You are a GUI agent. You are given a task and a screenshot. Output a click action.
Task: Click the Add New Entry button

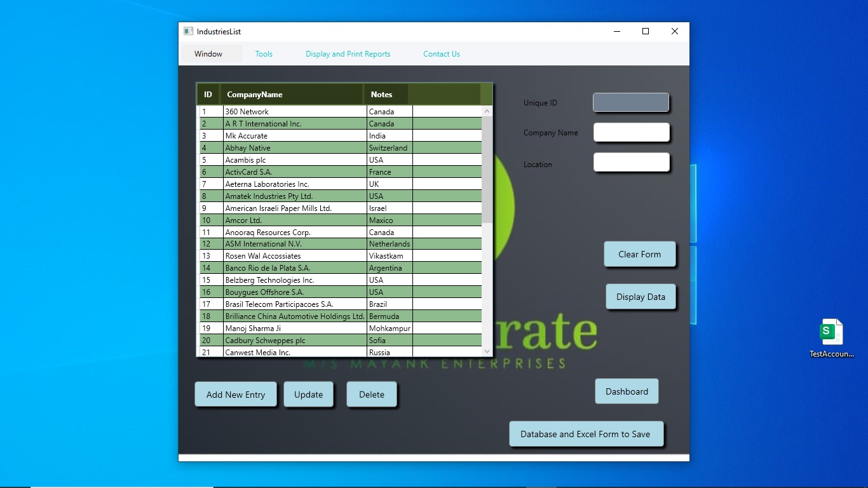click(x=236, y=395)
